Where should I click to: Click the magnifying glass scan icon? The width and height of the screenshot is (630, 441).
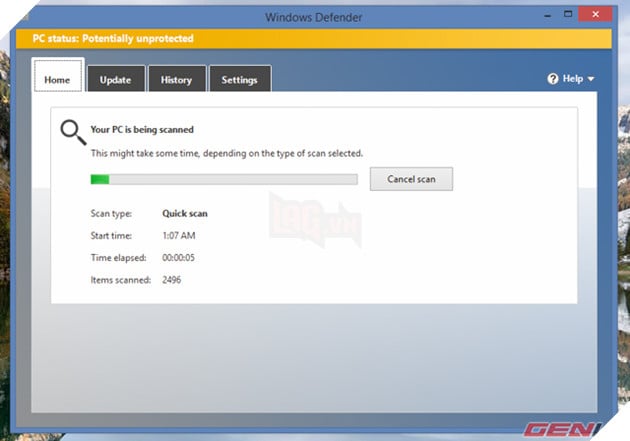(72, 133)
